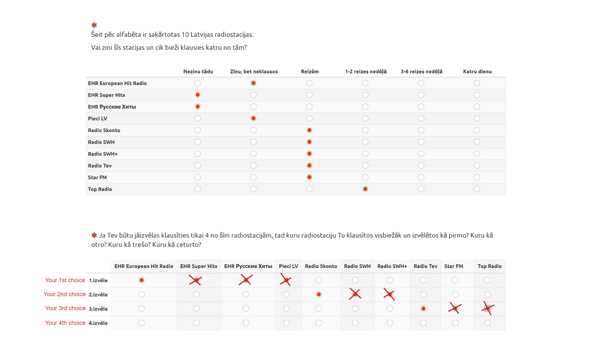The height and width of the screenshot is (364, 599).
Task: Pick Radio SWH as 3.izvēle
Action: (x=355, y=308)
